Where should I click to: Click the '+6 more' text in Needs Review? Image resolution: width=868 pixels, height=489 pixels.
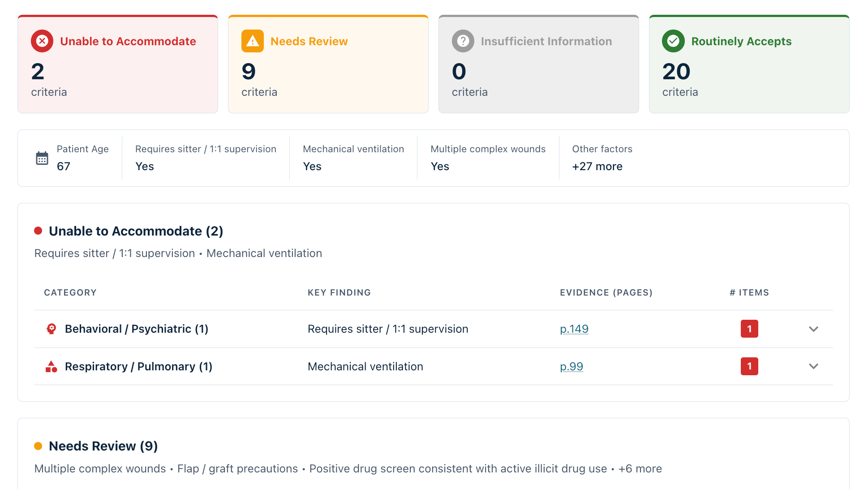pos(640,469)
